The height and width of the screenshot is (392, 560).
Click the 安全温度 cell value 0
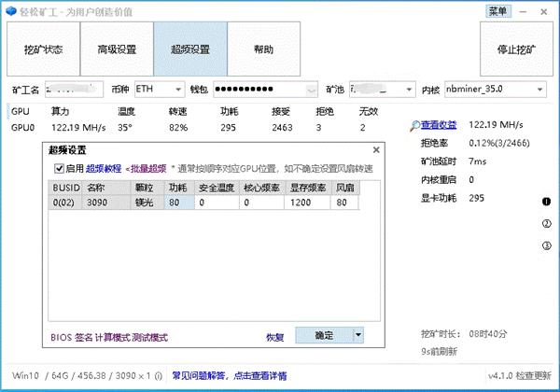(217, 203)
